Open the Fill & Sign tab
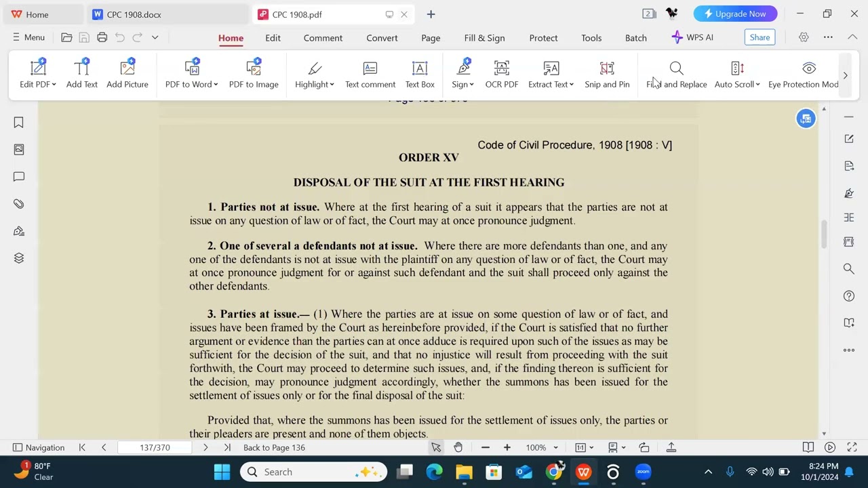The image size is (868, 488). point(484,38)
